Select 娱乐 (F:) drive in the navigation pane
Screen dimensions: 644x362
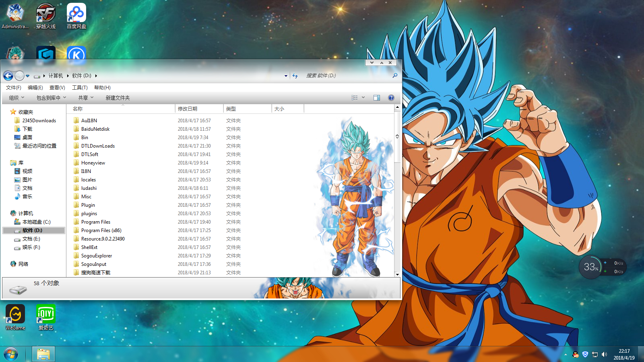click(x=31, y=247)
